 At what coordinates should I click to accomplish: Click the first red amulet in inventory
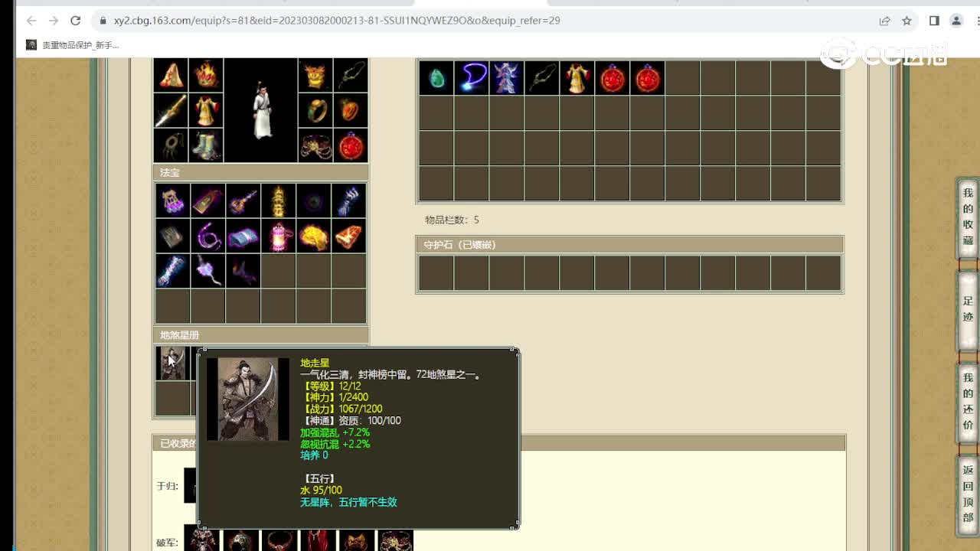(612, 78)
